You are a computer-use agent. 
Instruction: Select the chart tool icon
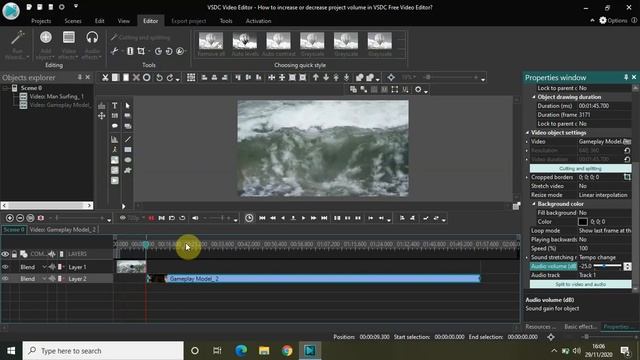[x=115, y=140]
